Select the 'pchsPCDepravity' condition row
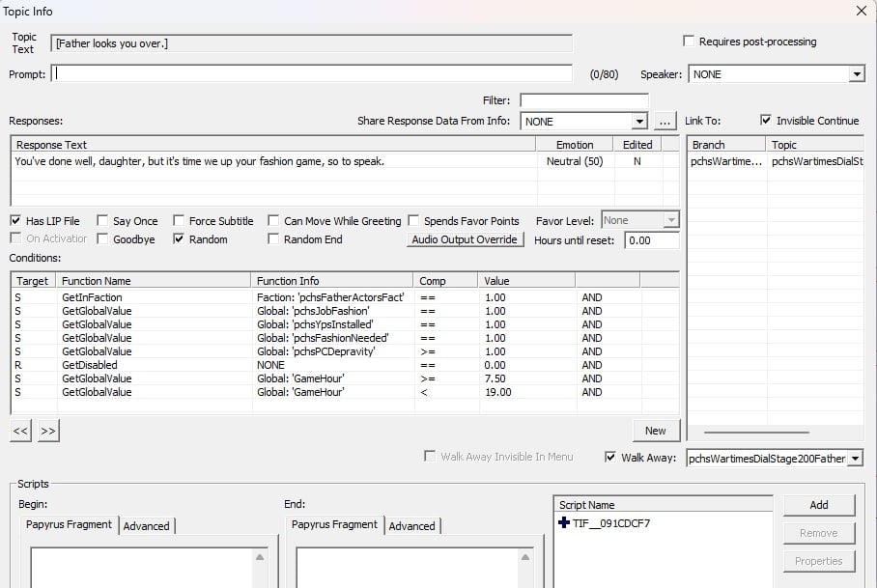Screen dimensions: 877x588 click(345, 351)
